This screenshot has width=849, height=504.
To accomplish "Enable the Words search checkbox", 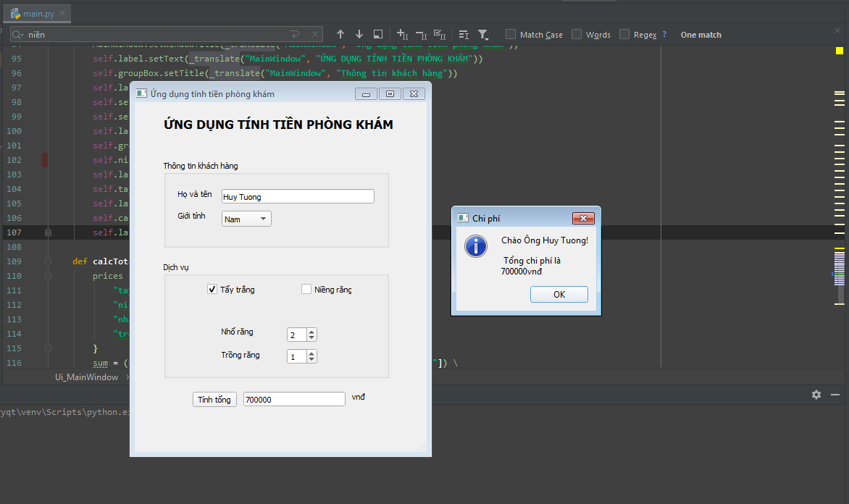I will click(577, 34).
